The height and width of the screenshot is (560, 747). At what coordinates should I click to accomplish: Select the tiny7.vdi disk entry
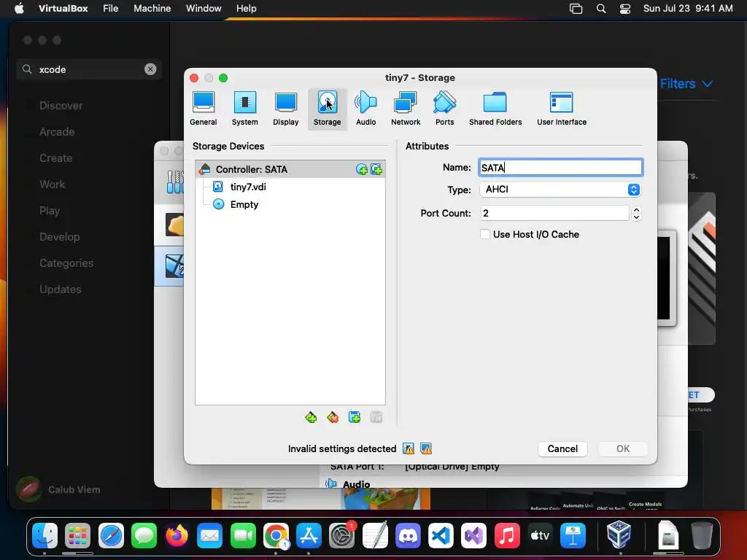coord(248,187)
